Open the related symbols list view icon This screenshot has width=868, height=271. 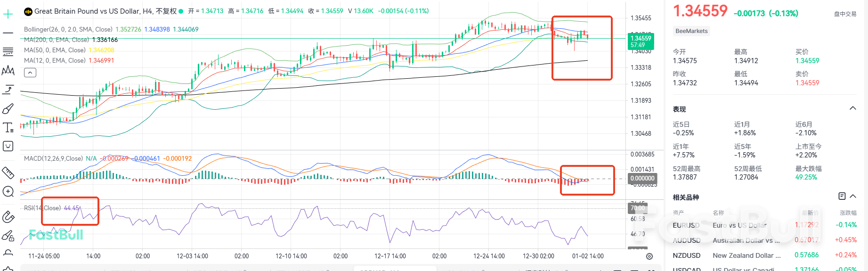coord(842,196)
